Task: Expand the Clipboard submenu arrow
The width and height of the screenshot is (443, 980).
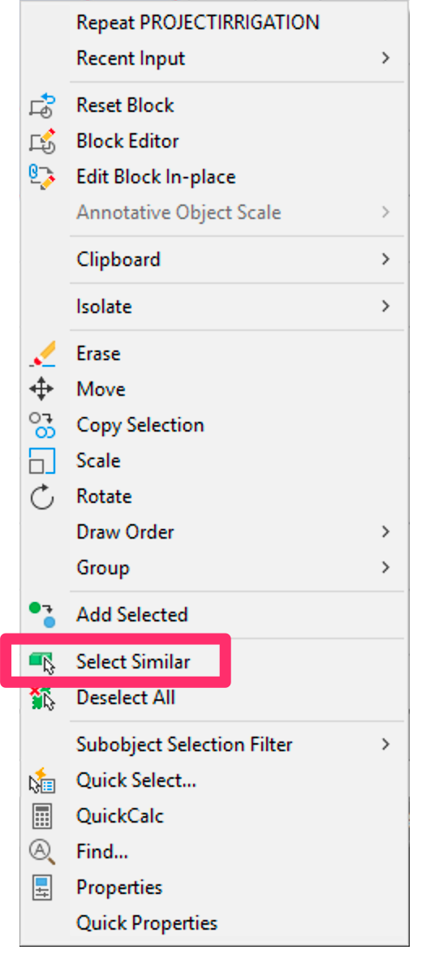Action: point(385,260)
